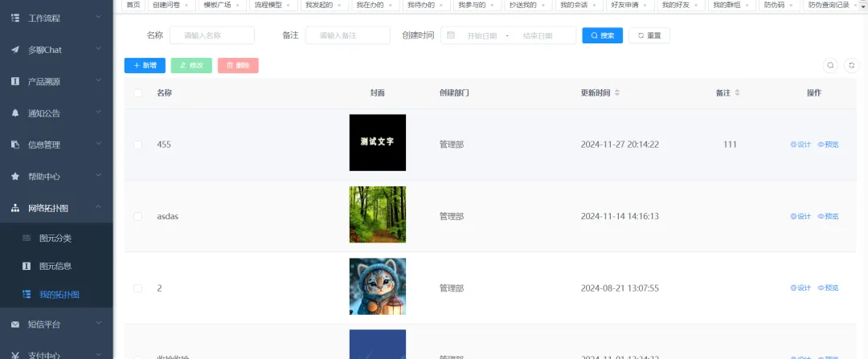Check the row 455 checkbox
The width and height of the screenshot is (868, 359).
(138, 145)
